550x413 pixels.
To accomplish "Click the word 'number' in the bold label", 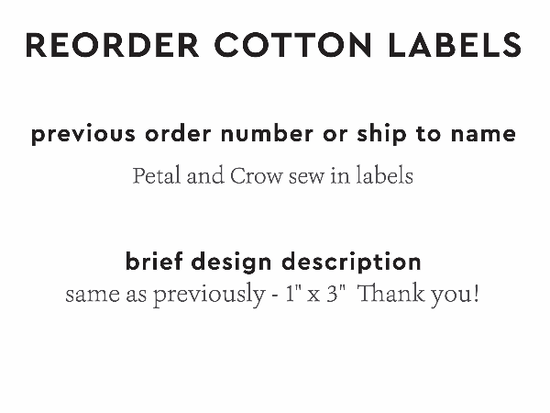I will pos(267,134).
